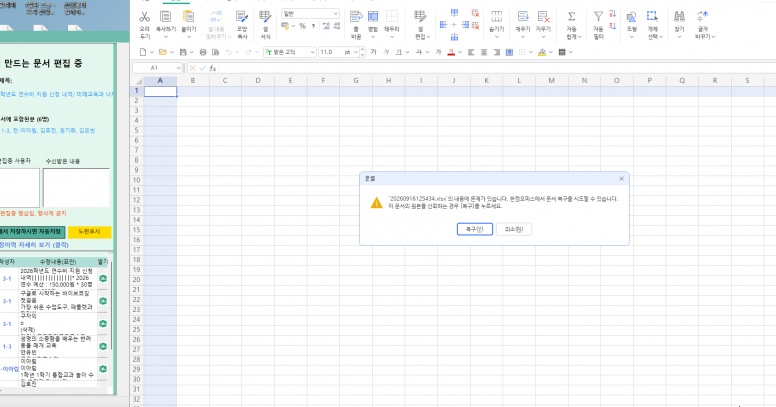Click the 오려두기 scissors icon
776x407 pixels.
pos(144,17)
